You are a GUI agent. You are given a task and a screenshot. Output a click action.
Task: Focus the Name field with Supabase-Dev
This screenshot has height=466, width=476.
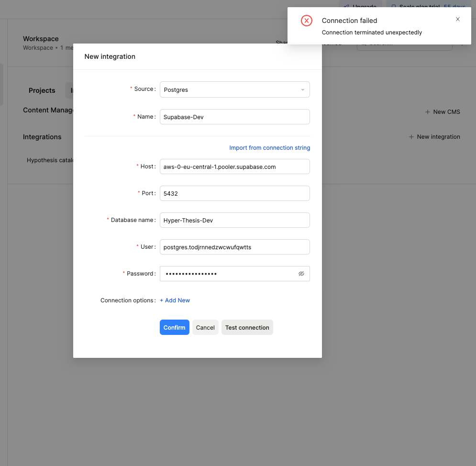coord(234,117)
